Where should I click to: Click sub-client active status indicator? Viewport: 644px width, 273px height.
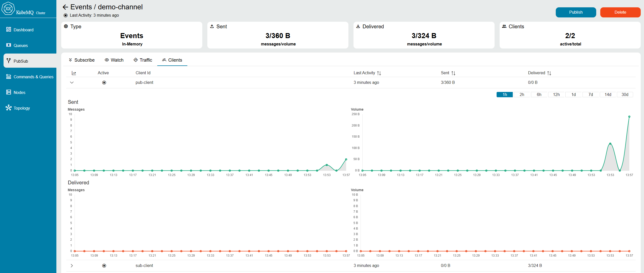point(104,266)
